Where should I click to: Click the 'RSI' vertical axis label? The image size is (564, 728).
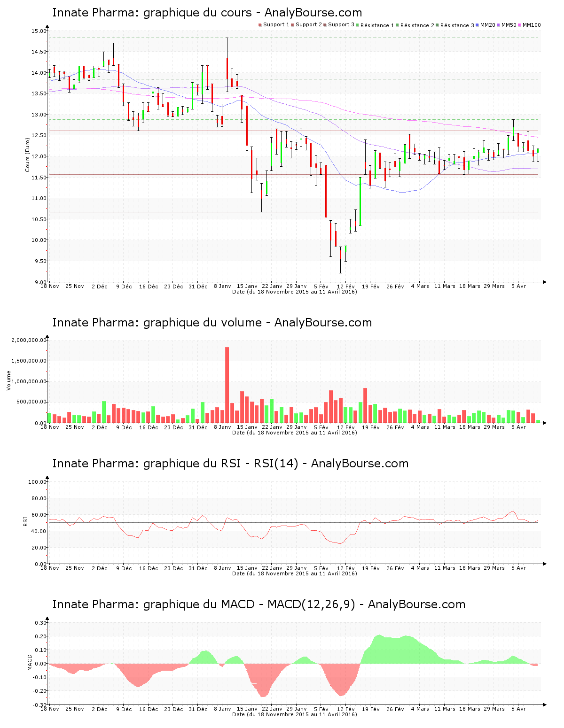click(26, 521)
